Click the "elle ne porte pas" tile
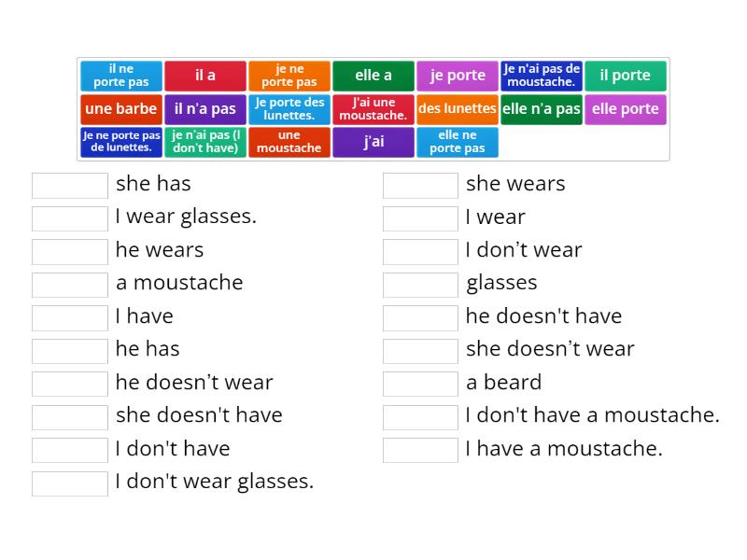 coord(458,143)
